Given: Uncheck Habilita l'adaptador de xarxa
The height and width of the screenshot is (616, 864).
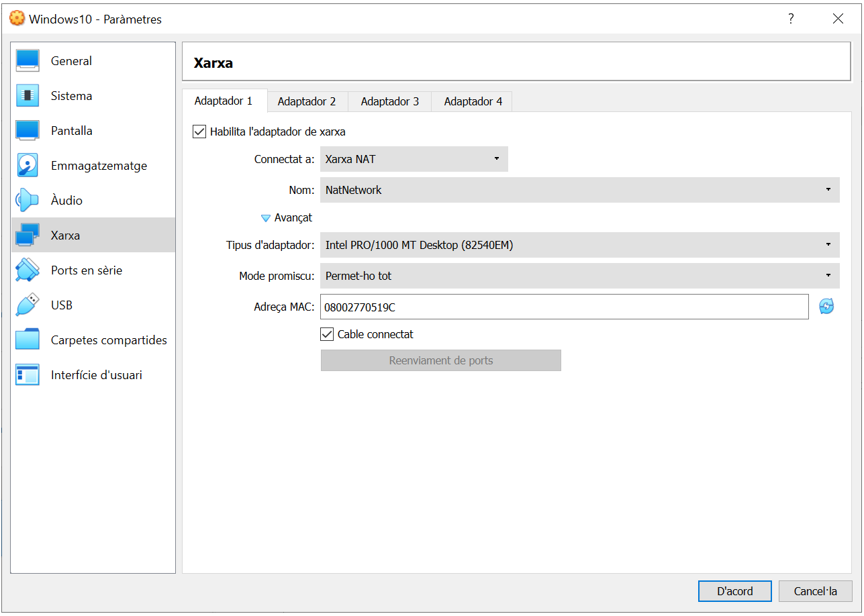Looking at the screenshot, I should click(x=199, y=132).
